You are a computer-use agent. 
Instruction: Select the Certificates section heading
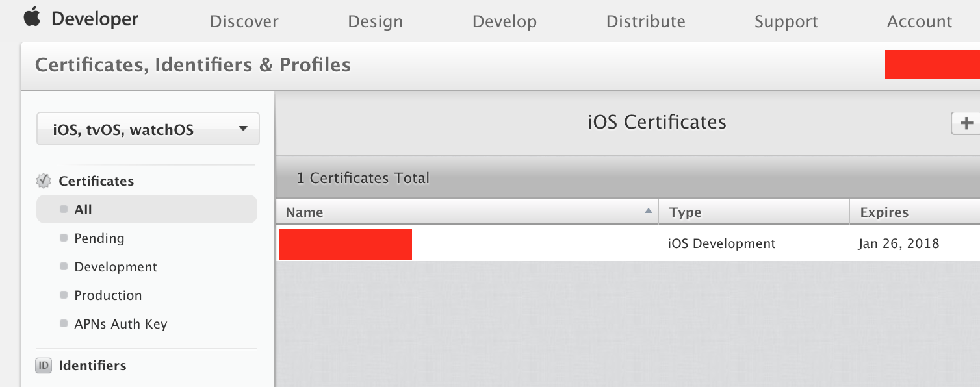[x=96, y=181]
